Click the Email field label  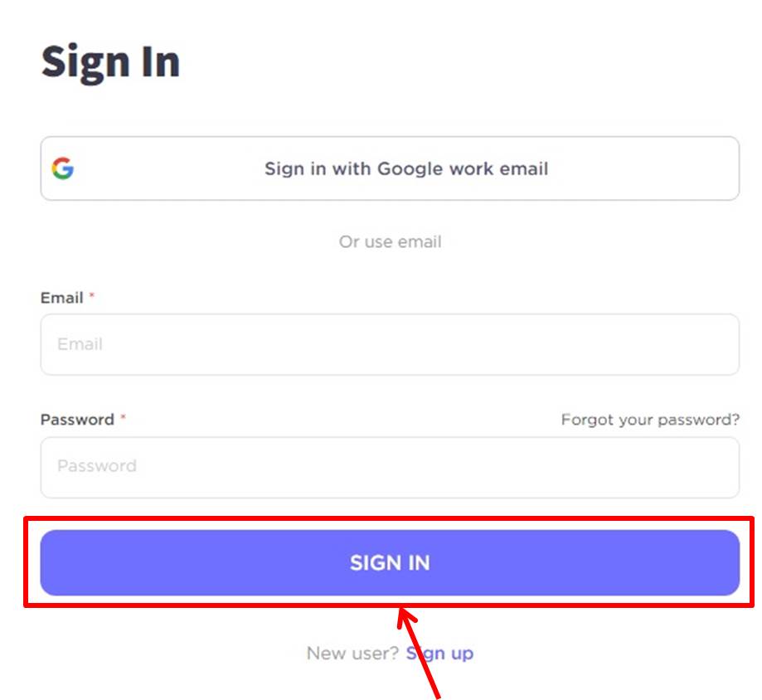61,298
